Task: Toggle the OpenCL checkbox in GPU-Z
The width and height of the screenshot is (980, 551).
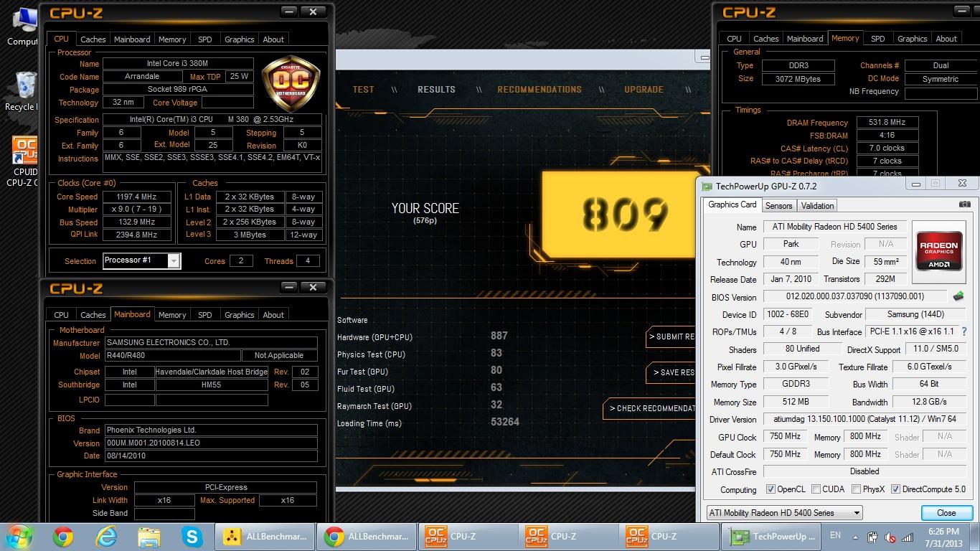Action: 771,489
